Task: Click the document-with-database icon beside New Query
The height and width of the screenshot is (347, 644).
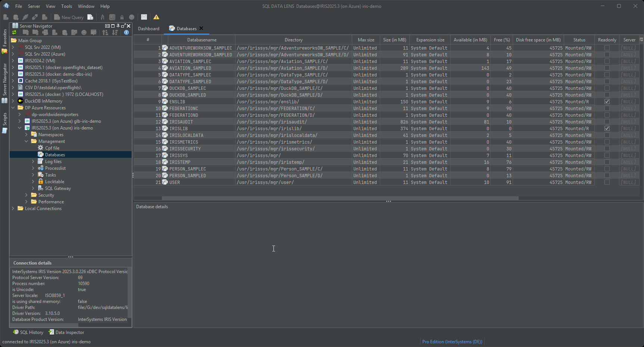Action: pyautogui.click(x=90, y=17)
